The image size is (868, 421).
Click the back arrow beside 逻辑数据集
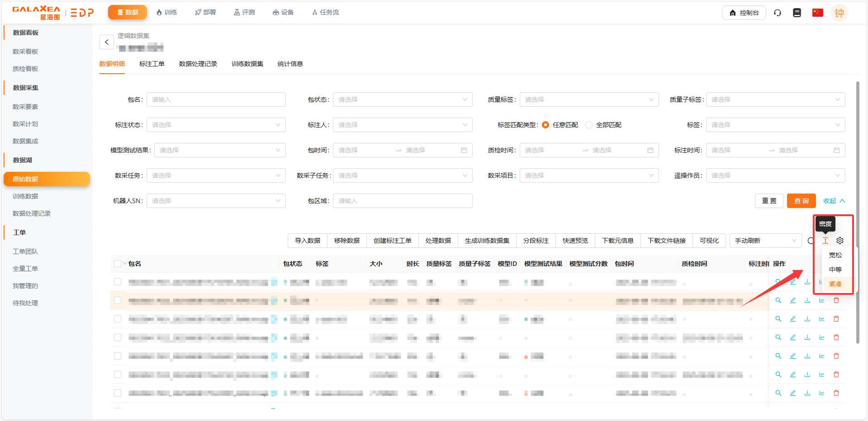coord(107,42)
